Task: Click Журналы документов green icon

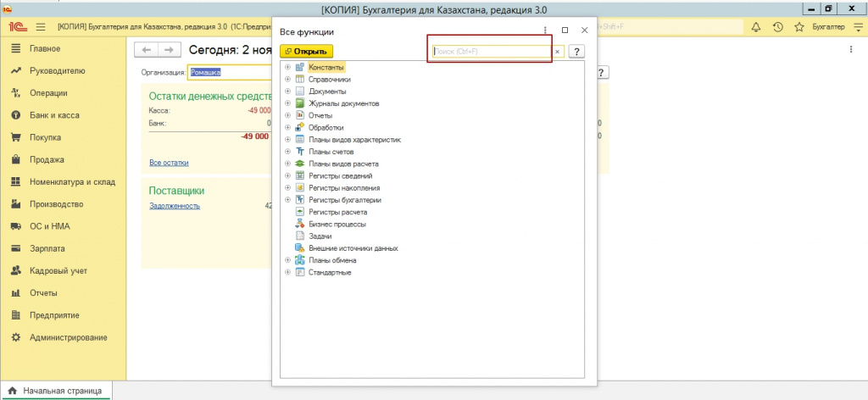Action: (x=299, y=103)
